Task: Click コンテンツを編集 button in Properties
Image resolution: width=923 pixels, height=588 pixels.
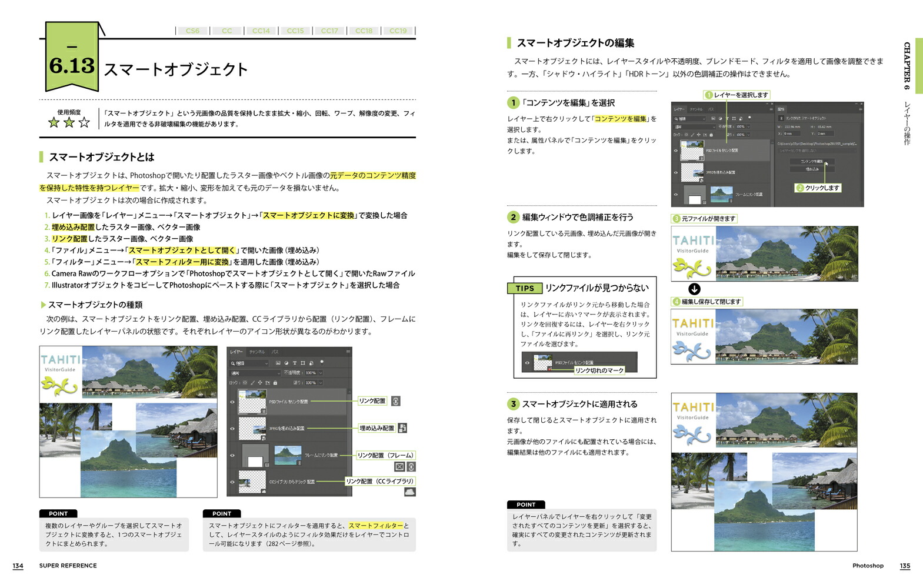Action: 812,162
